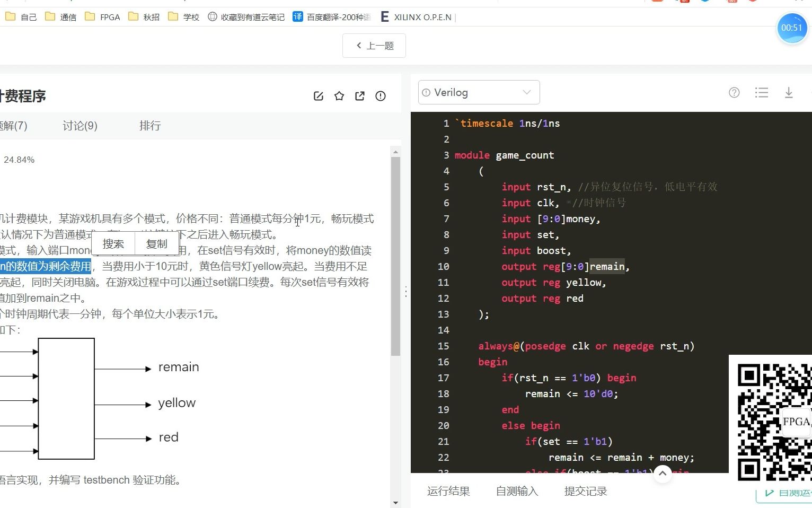Click 'input clk' on line 6
This screenshot has height=508, width=812.
530,203
